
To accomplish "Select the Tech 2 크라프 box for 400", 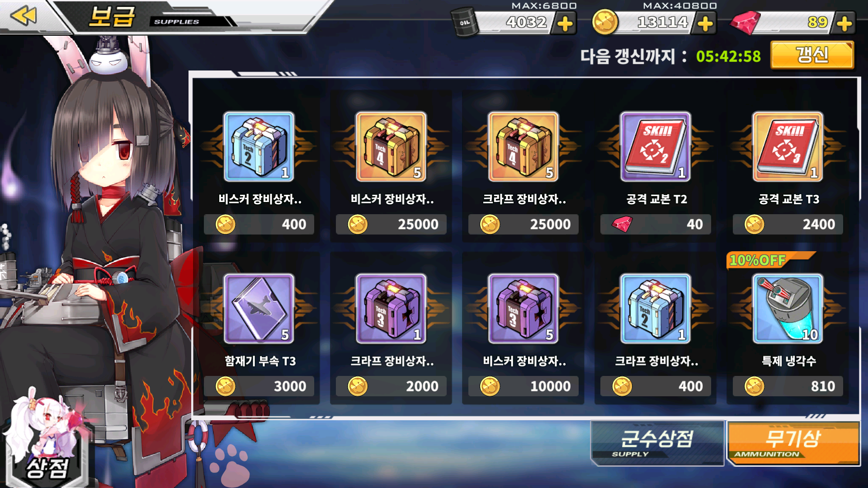I will pos(656,309).
